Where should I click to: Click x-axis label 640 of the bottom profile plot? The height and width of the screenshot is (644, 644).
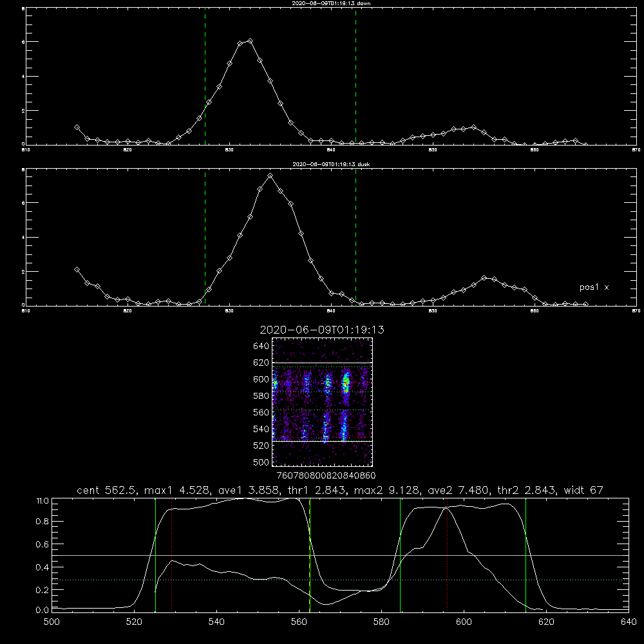[x=629, y=622]
